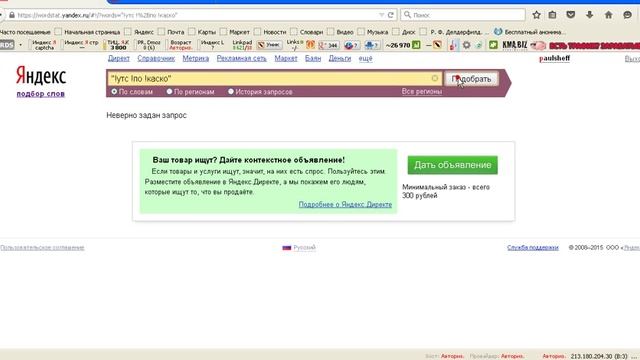Select the По словам radio button
The height and width of the screenshot is (360, 640).
pos(114,92)
